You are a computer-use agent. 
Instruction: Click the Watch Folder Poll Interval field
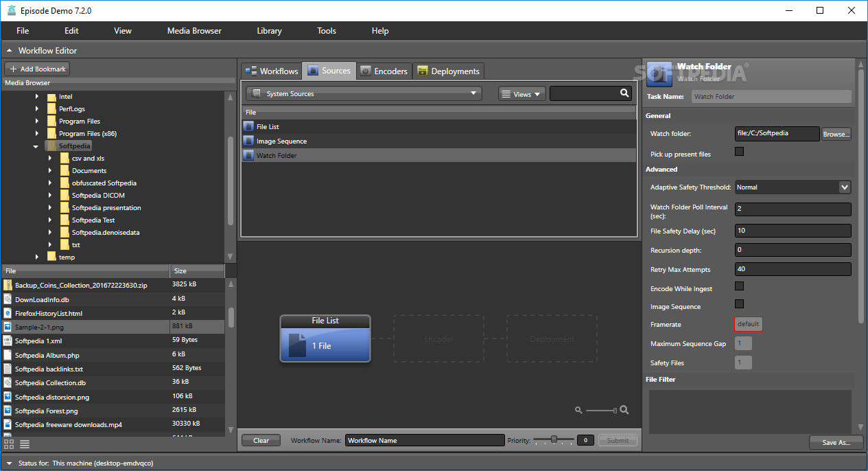[793, 209]
